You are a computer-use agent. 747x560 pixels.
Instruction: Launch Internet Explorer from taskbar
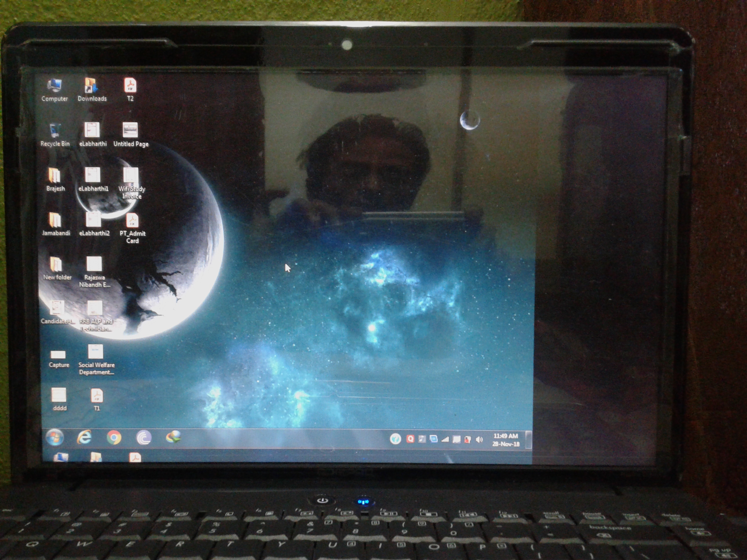[84, 437]
